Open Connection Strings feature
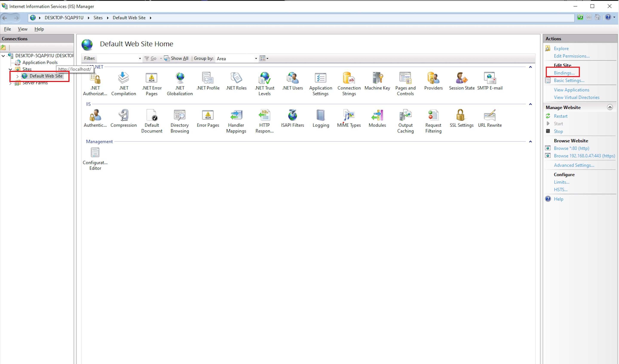Viewport: 619px width, 364px height. tap(349, 84)
